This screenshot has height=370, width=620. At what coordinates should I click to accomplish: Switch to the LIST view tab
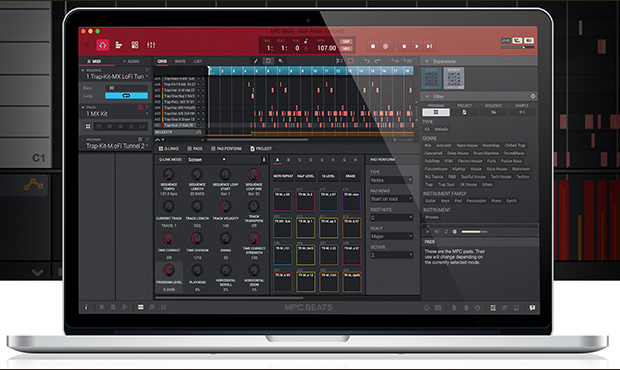[x=198, y=61]
